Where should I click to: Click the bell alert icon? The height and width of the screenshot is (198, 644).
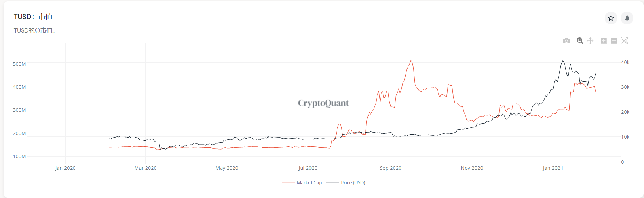pos(627,18)
